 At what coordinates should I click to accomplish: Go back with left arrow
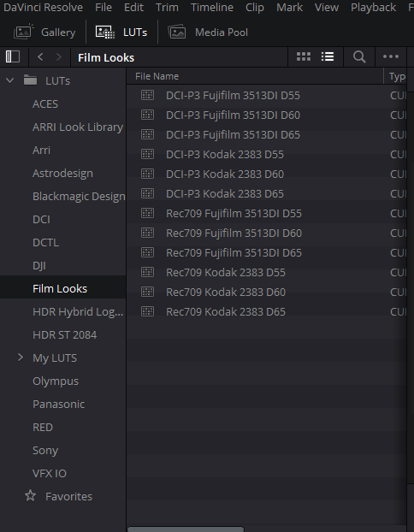click(40, 56)
